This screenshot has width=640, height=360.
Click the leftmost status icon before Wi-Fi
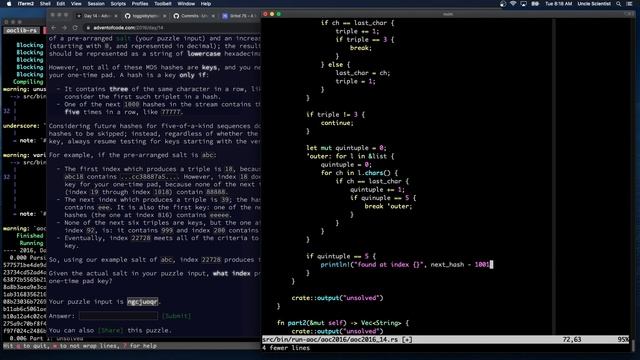click(x=503, y=4)
